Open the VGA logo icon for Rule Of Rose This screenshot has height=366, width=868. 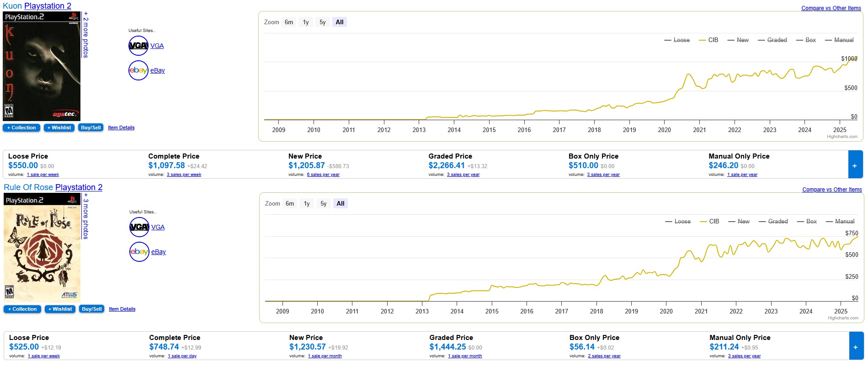pyautogui.click(x=139, y=227)
